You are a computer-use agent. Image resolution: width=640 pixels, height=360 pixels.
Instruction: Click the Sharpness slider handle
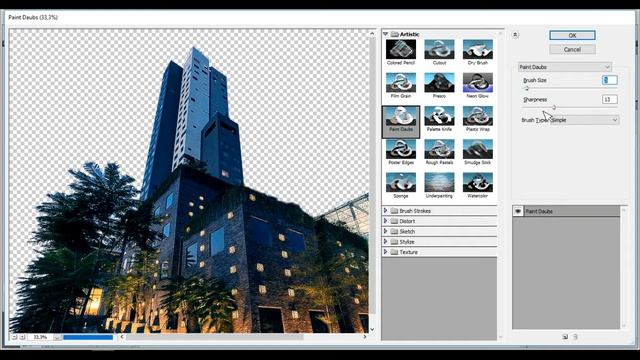[554, 107]
